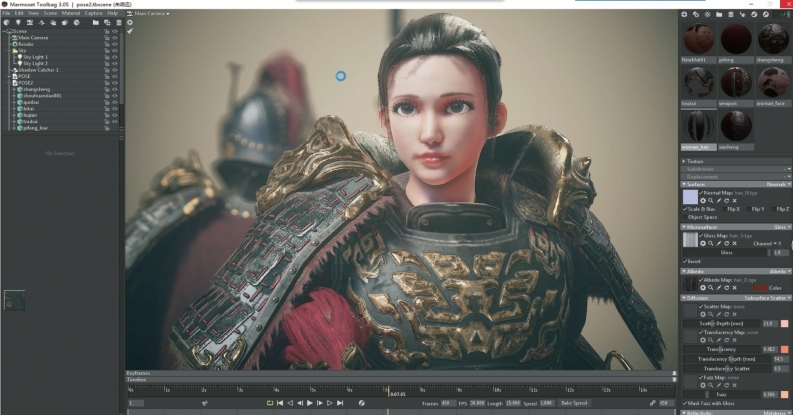Image resolution: width=793 pixels, height=415 pixels.
Task: Open the Capture menu
Action: pyautogui.click(x=94, y=13)
